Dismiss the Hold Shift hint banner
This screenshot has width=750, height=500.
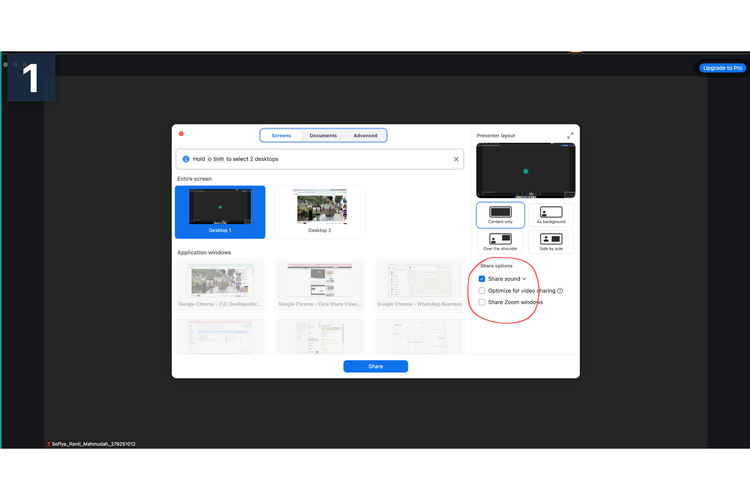coord(456,159)
